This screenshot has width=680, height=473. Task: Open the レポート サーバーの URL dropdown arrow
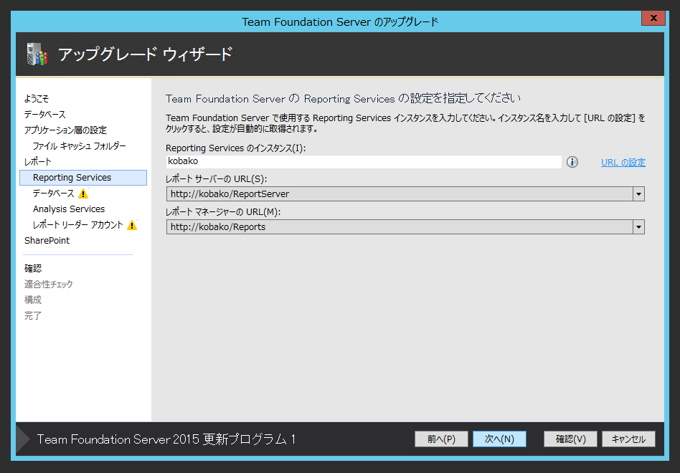click(x=638, y=194)
